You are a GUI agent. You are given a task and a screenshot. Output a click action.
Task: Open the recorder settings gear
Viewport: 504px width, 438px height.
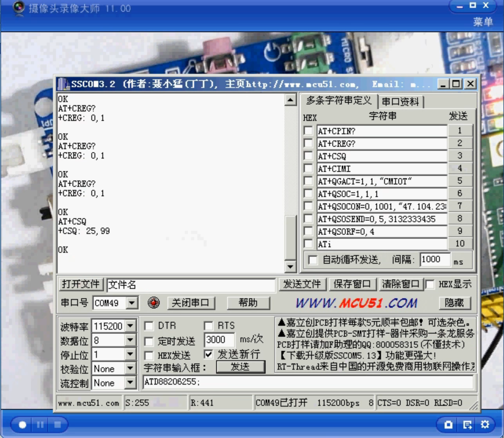(x=485, y=425)
